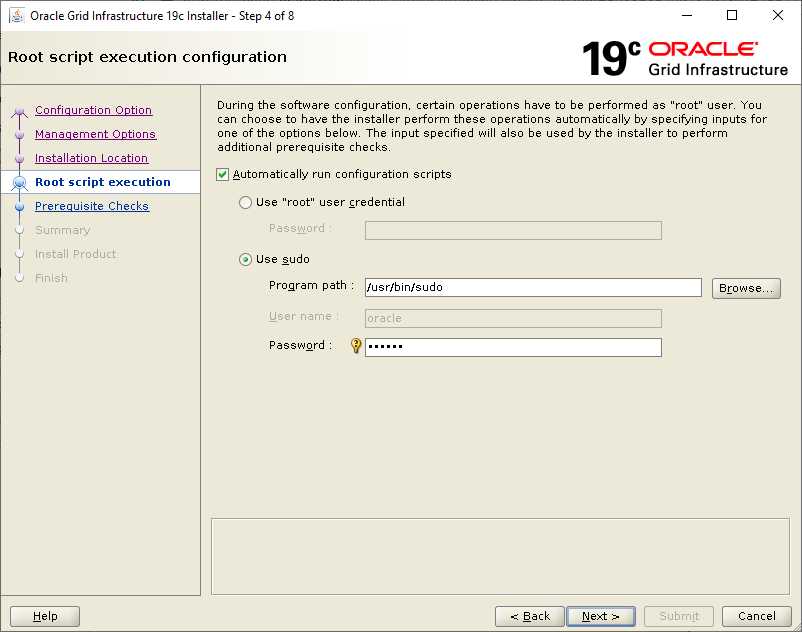Go Back to previous step

pos(530,616)
